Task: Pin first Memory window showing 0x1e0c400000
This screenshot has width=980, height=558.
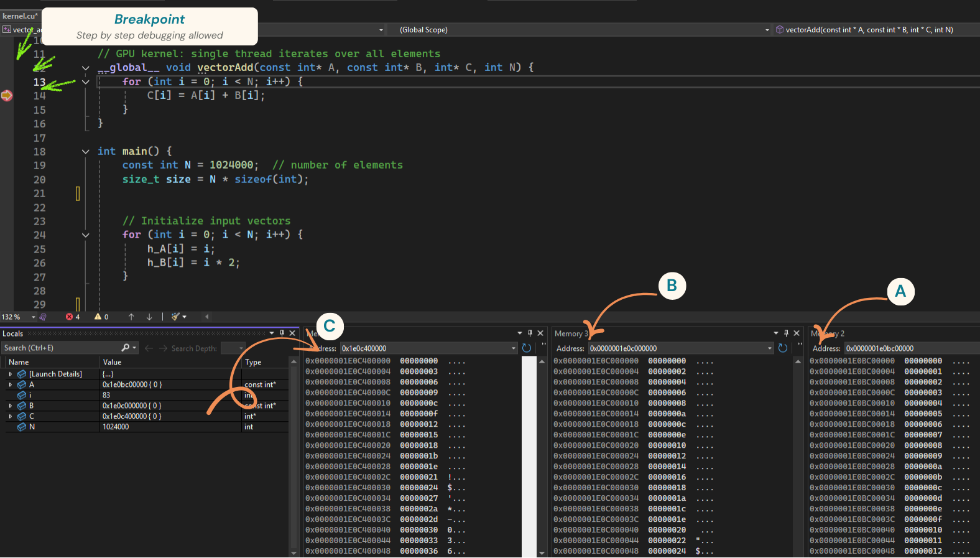Action: (x=530, y=333)
